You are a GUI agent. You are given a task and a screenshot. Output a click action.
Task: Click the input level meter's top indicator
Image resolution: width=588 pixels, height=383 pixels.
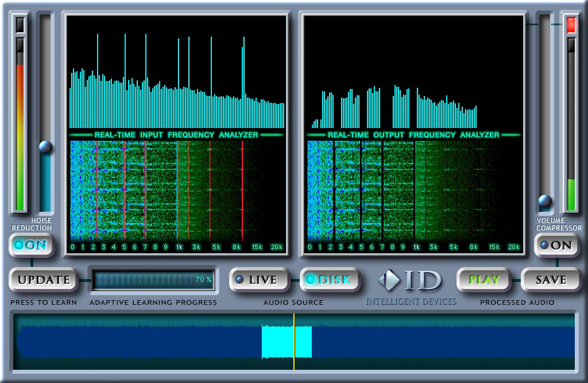coord(20,24)
